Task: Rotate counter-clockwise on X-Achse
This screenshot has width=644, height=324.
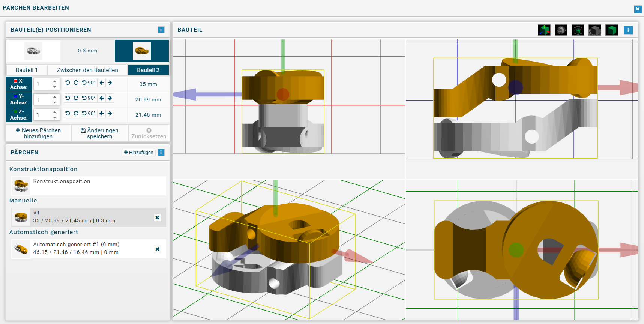Action: point(68,82)
